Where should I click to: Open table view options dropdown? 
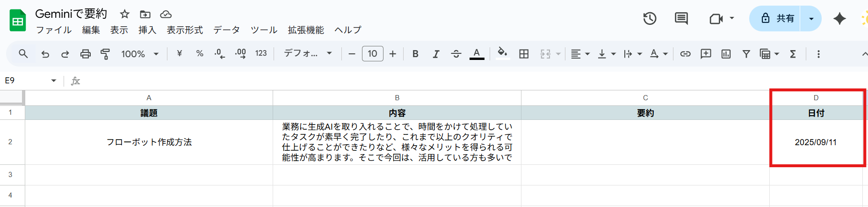point(769,54)
